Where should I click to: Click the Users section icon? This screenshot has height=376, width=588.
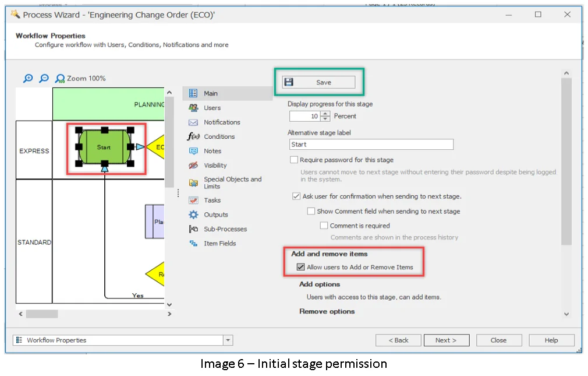pyautogui.click(x=193, y=108)
